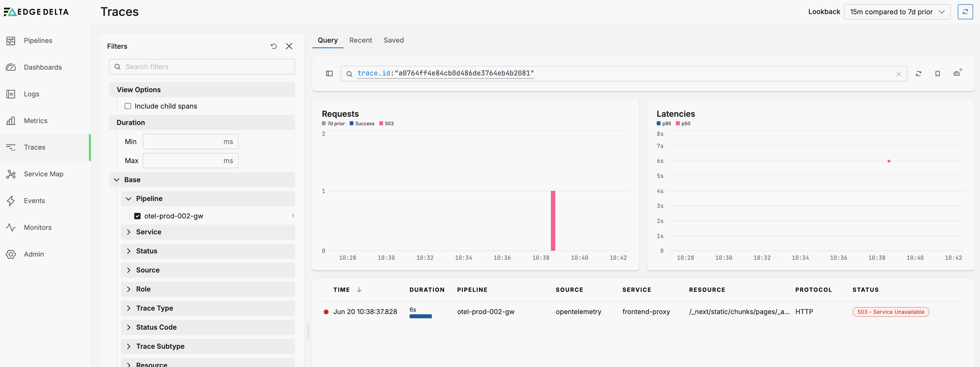This screenshot has height=367, width=980.
Task: Click the add-to-dashboard icon beside bookmark
Action: [x=957, y=72]
